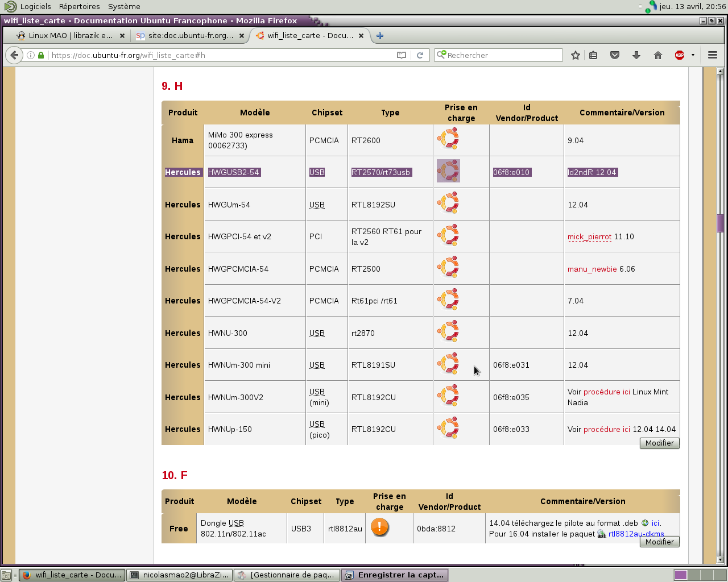The height and width of the screenshot is (582, 728).
Task: Close the site:doc.ubuntu-fr.org tab
Action: (242, 36)
